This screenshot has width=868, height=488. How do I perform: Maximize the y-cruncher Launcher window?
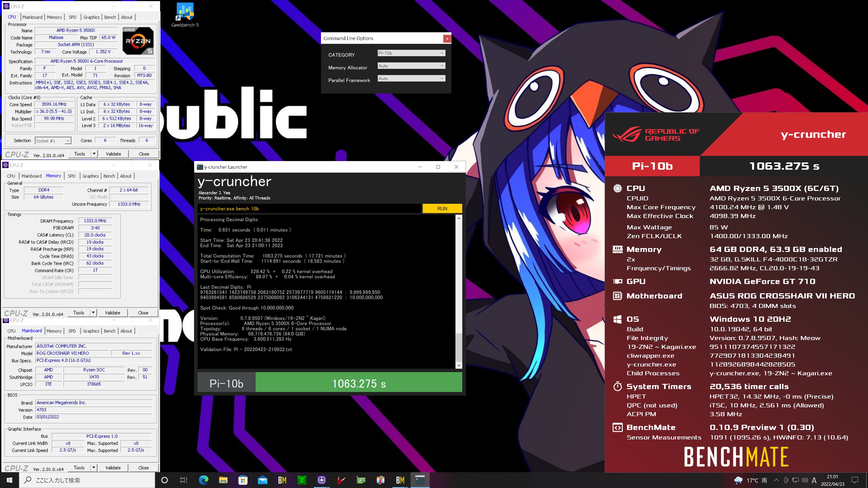point(438,167)
